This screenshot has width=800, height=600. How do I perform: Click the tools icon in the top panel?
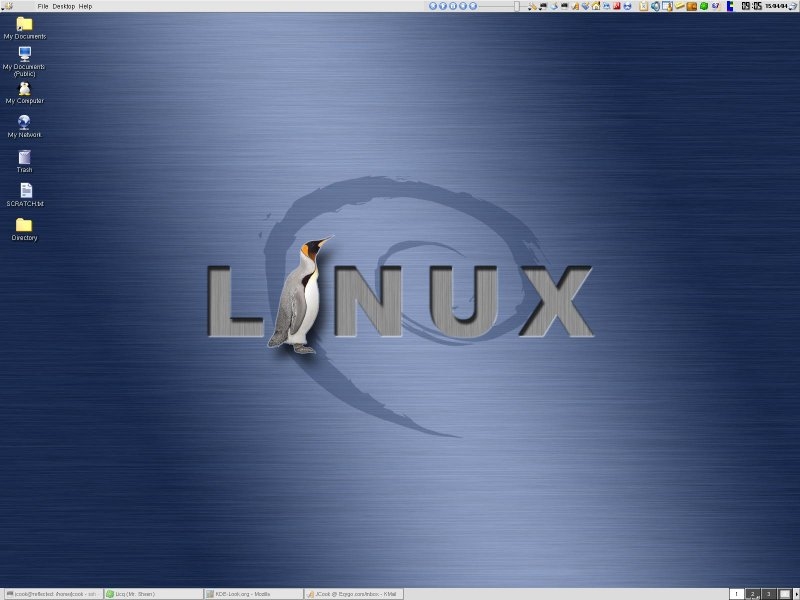pos(532,7)
